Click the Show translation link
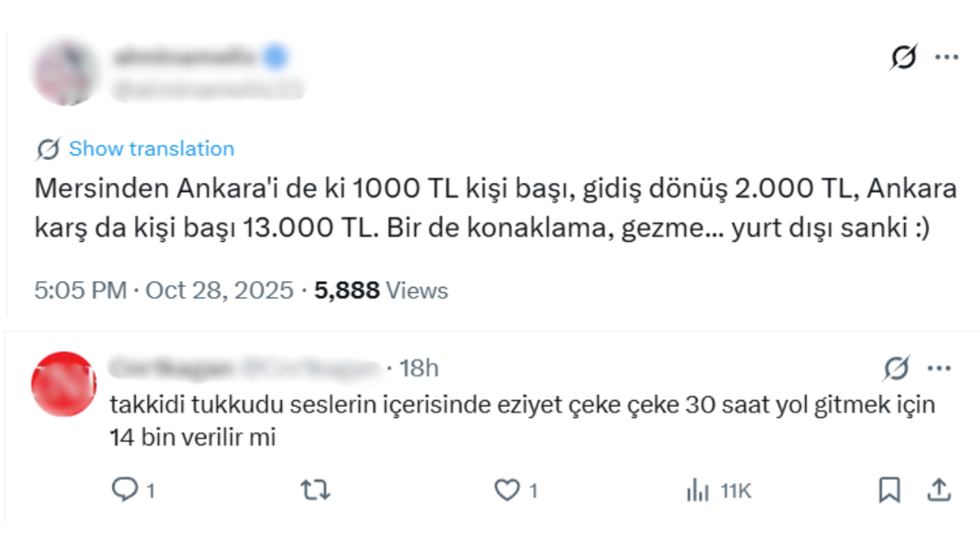980x551 pixels. pos(151,149)
